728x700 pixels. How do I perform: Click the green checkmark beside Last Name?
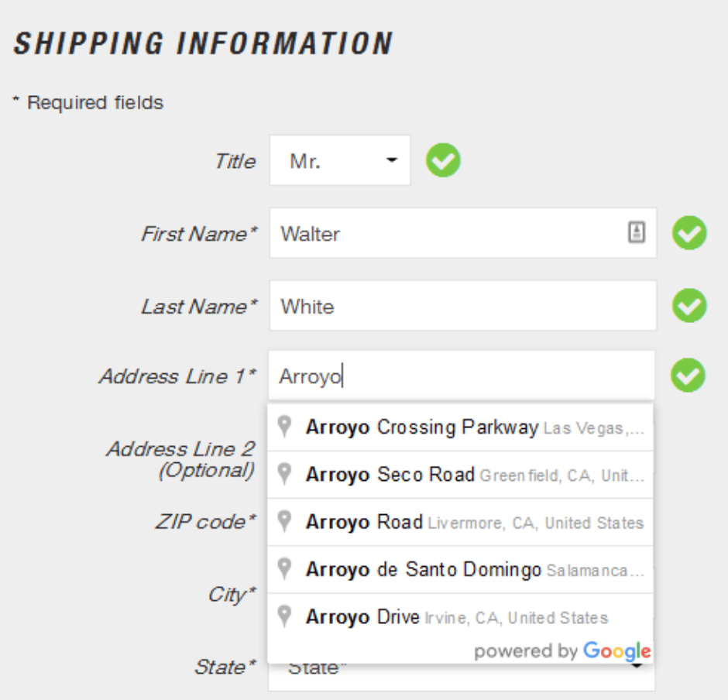click(x=689, y=306)
